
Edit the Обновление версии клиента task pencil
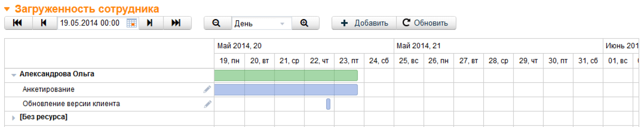[208, 104]
